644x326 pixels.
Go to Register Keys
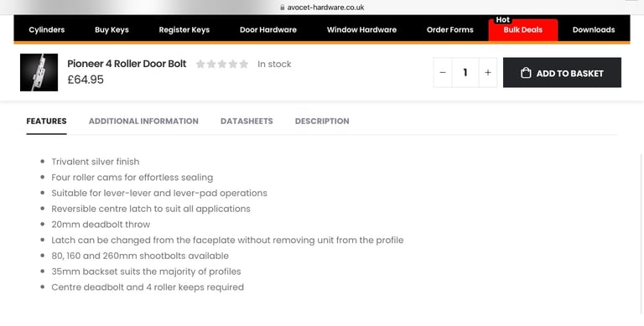pos(184,29)
